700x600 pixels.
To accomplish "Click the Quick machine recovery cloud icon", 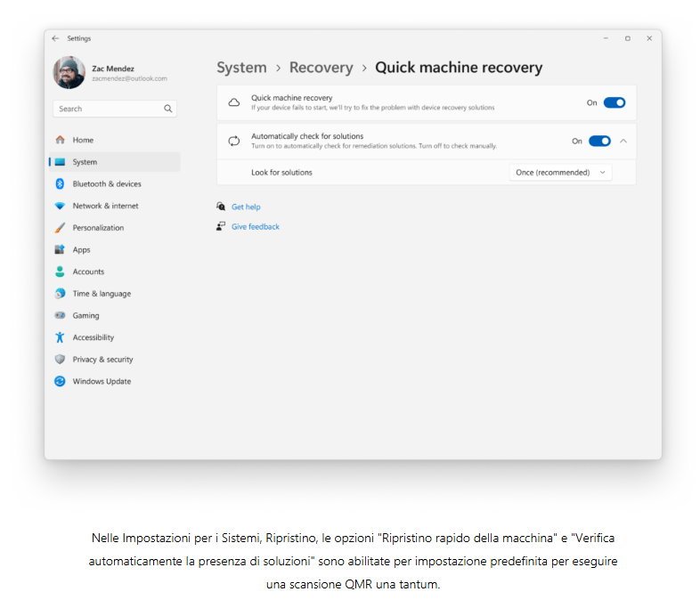I will tap(234, 102).
